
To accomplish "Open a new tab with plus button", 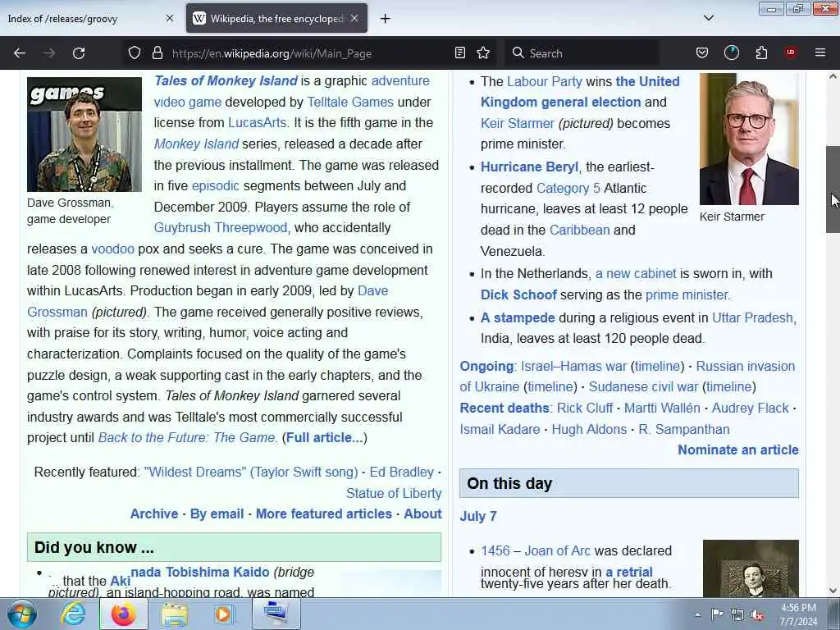I will (x=386, y=19).
